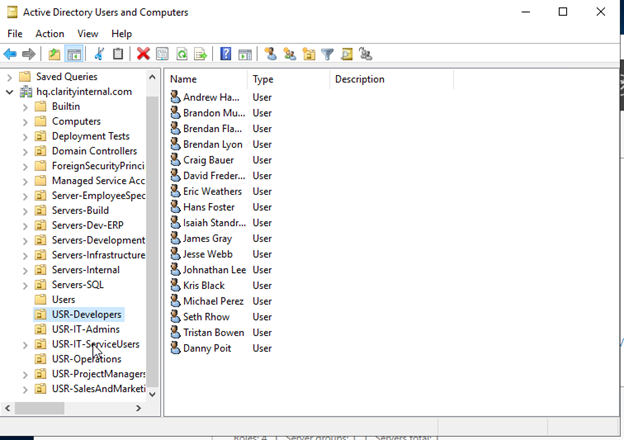
Task: Open the Filter options funnel icon
Action: coord(327,54)
